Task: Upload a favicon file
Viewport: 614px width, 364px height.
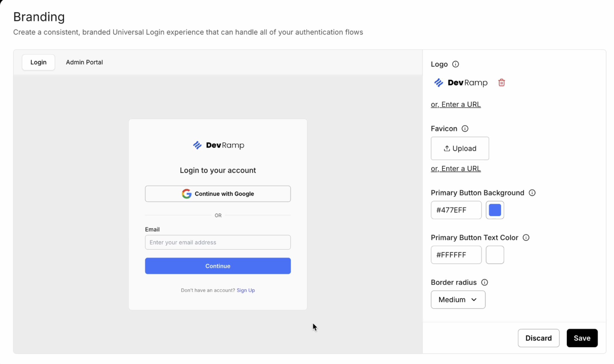Action: 460,148
